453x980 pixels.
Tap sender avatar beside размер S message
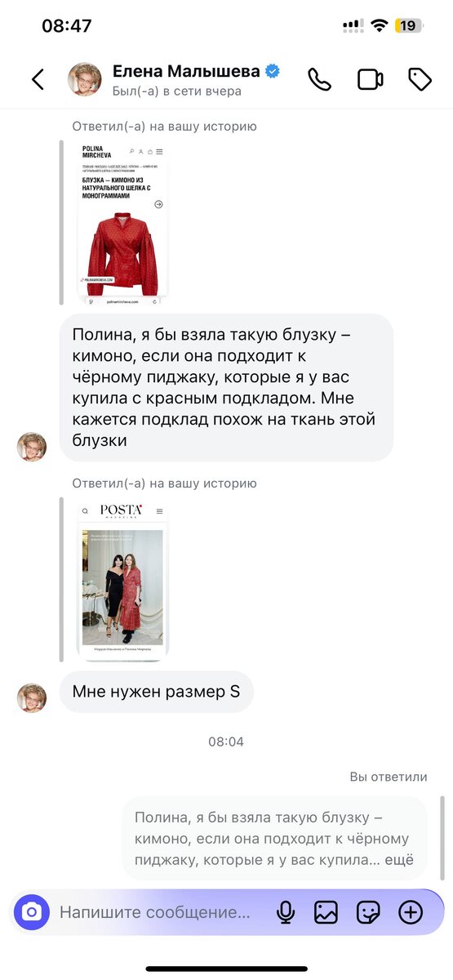click(x=32, y=697)
